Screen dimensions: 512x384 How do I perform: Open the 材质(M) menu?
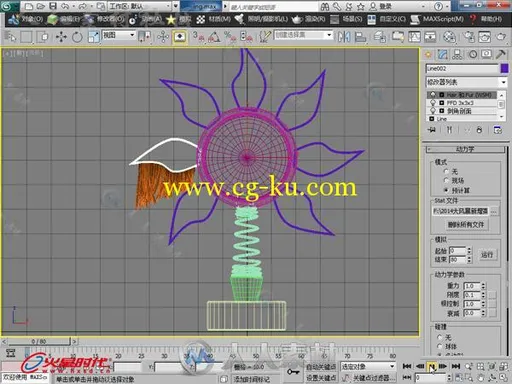219,19
